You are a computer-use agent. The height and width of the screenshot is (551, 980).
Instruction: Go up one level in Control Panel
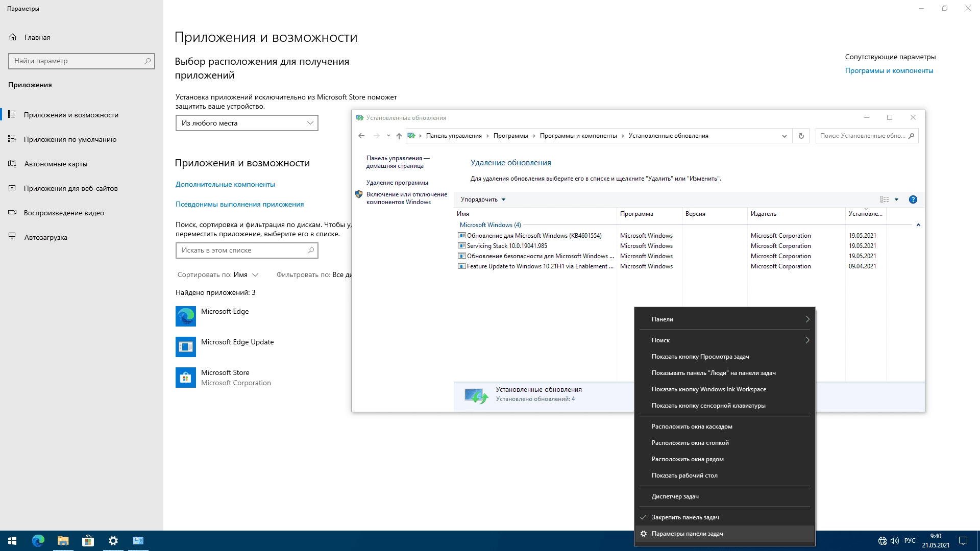tap(399, 136)
